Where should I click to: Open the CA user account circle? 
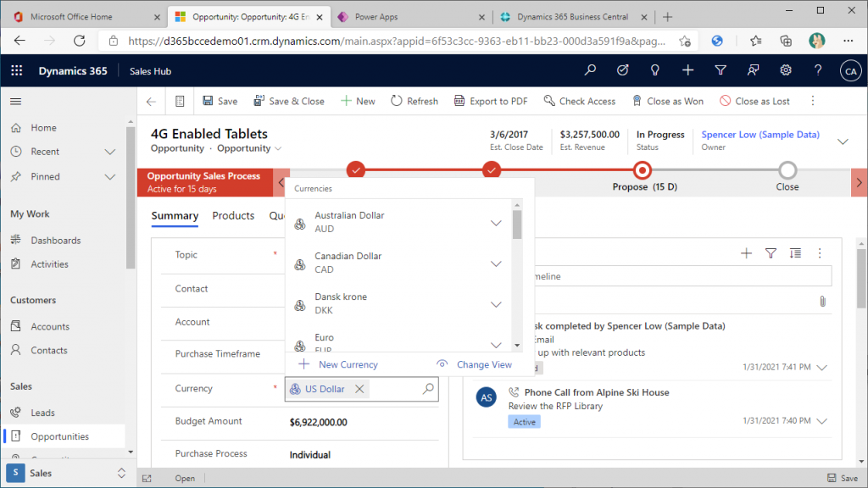point(851,71)
